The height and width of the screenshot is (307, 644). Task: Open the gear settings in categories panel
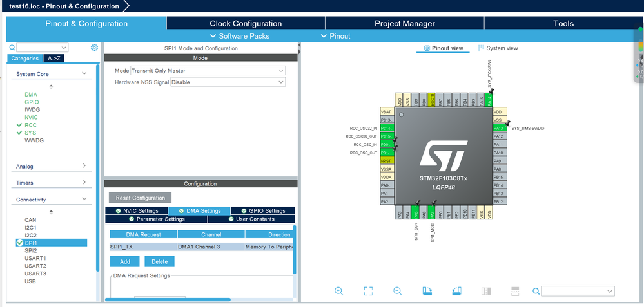pyautogui.click(x=95, y=48)
